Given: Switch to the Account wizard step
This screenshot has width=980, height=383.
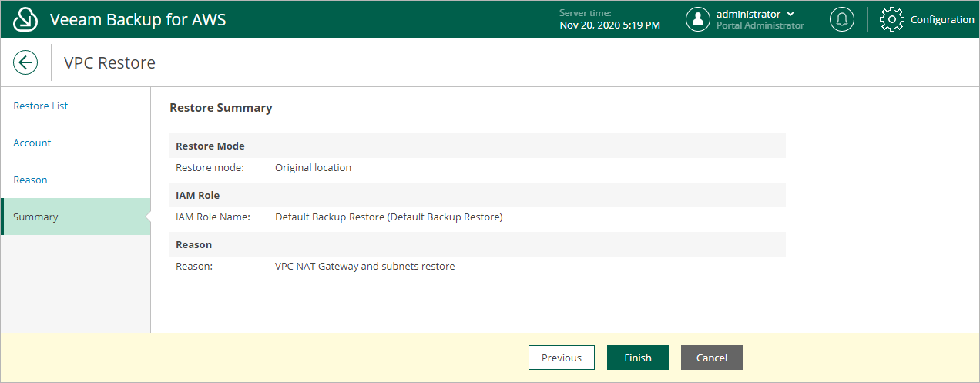Looking at the screenshot, I should click(x=32, y=143).
